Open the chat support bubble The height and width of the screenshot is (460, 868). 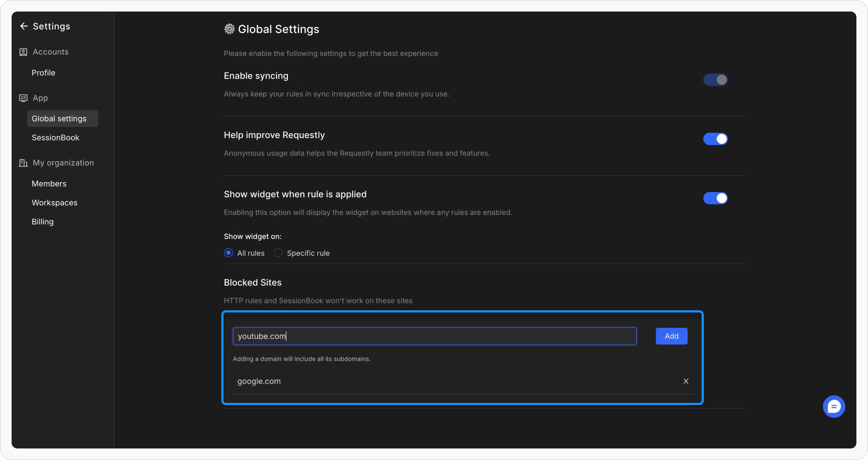pyautogui.click(x=834, y=406)
